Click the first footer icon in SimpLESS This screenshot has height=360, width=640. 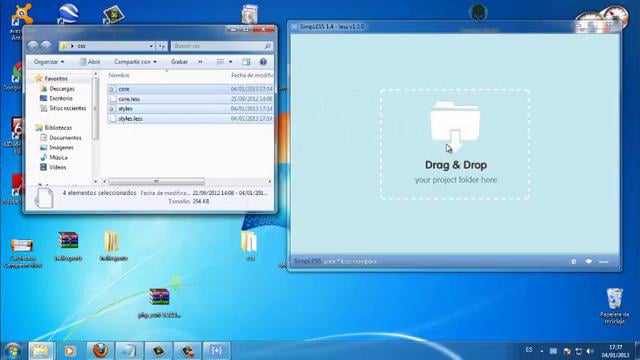573,261
